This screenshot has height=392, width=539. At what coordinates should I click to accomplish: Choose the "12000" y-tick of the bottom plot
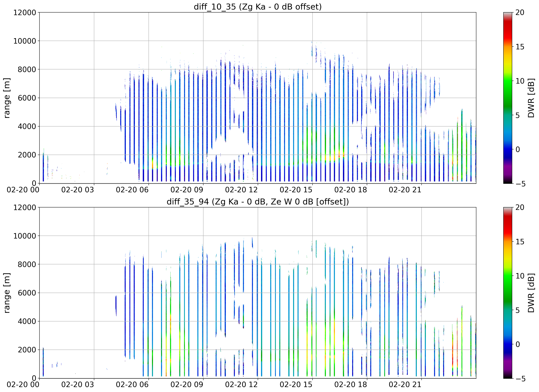[x=25, y=207]
